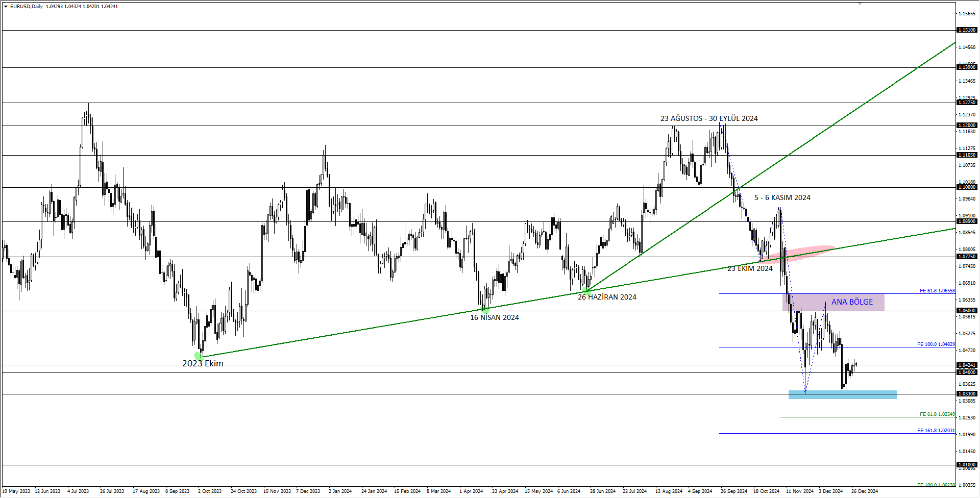Select the '23 AĞUSTOS - 30 EYLÜL 2024' text label
Image resolution: width=980 pixels, height=498 pixels.
pyautogui.click(x=709, y=118)
